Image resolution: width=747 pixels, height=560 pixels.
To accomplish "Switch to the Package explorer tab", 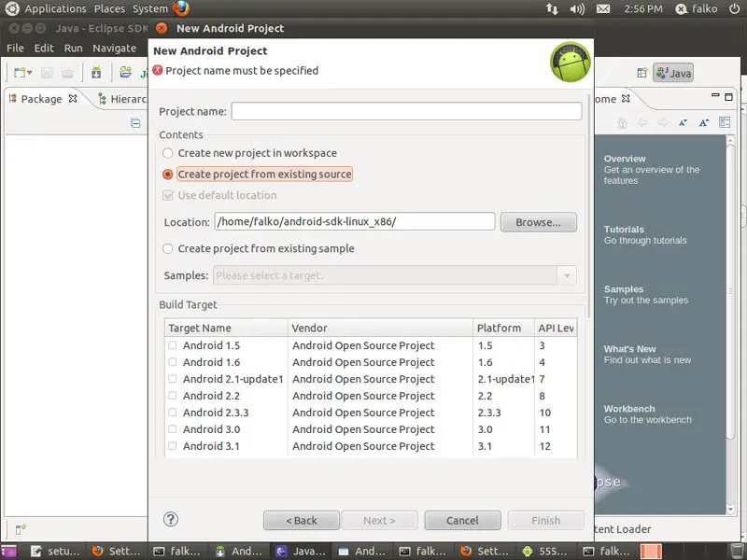I will pyautogui.click(x=41, y=99).
